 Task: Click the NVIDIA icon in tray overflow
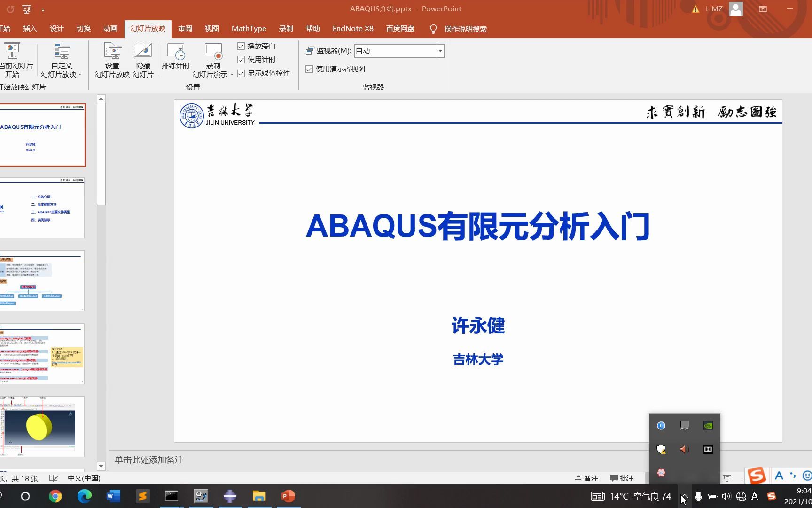pos(708,426)
